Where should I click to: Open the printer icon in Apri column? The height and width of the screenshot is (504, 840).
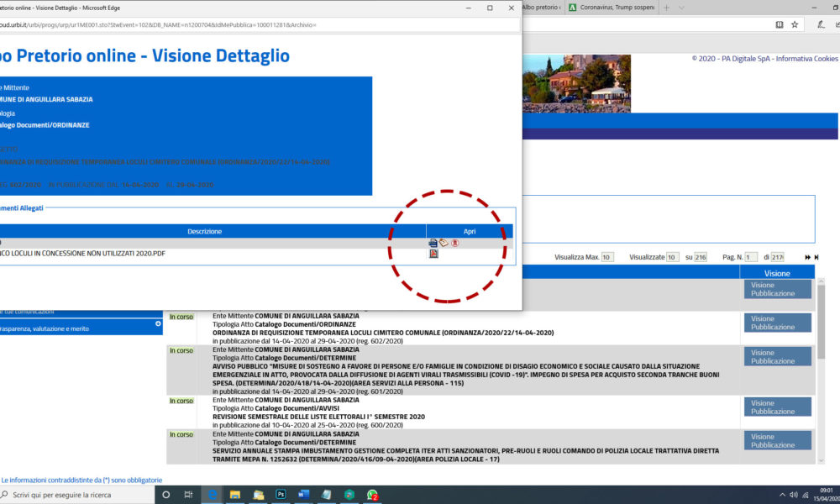coord(433,243)
